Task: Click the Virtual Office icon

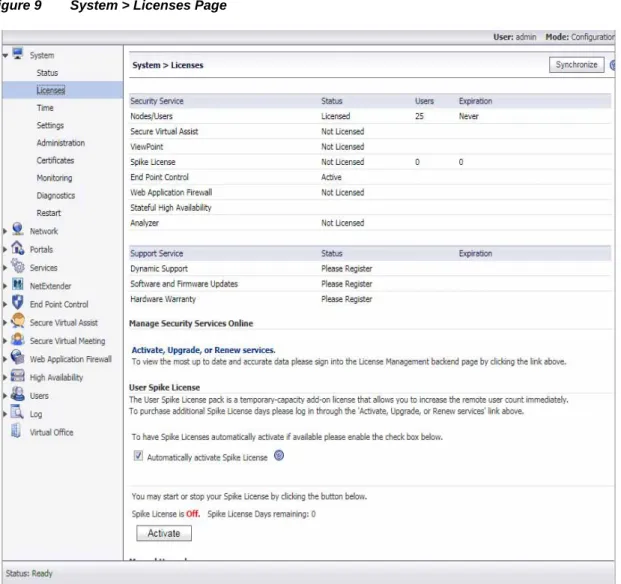Action: (x=16, y=431)
